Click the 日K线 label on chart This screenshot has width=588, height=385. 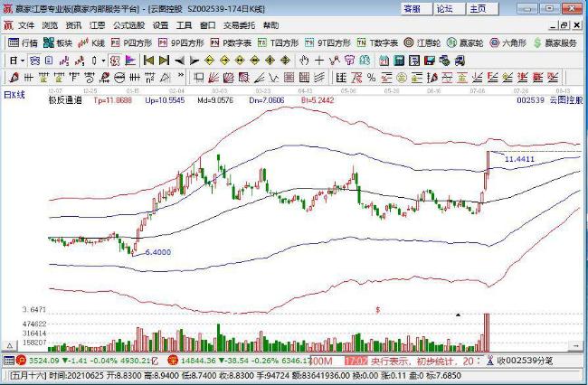click(14, 95)
